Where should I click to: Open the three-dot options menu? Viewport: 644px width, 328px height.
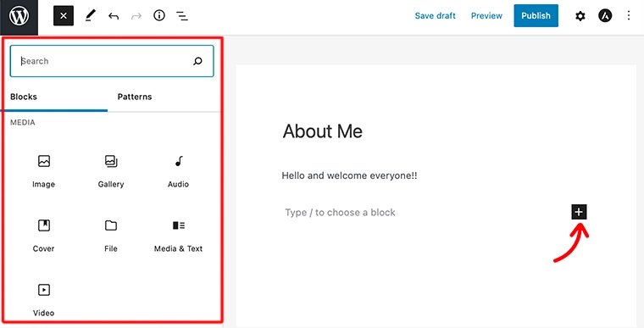(x=629, y=16)
